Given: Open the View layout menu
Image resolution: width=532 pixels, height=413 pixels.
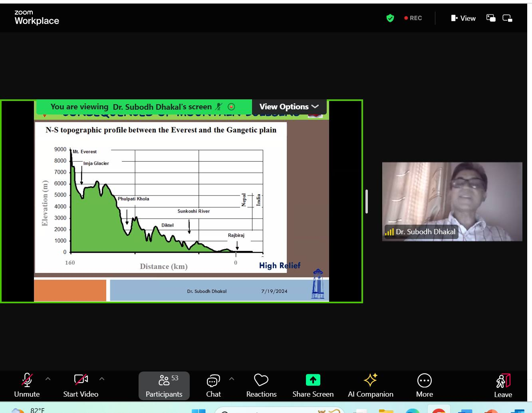Looking at the screenshot, I should [463, 18].
